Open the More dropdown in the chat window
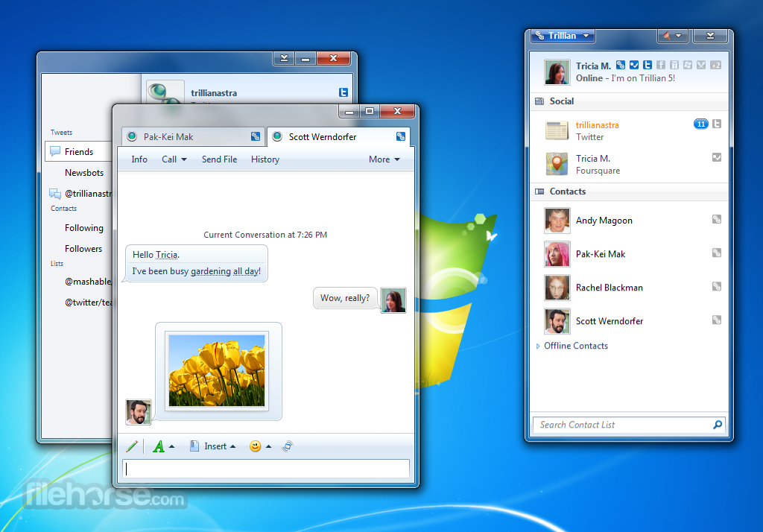 coord(384,159)
